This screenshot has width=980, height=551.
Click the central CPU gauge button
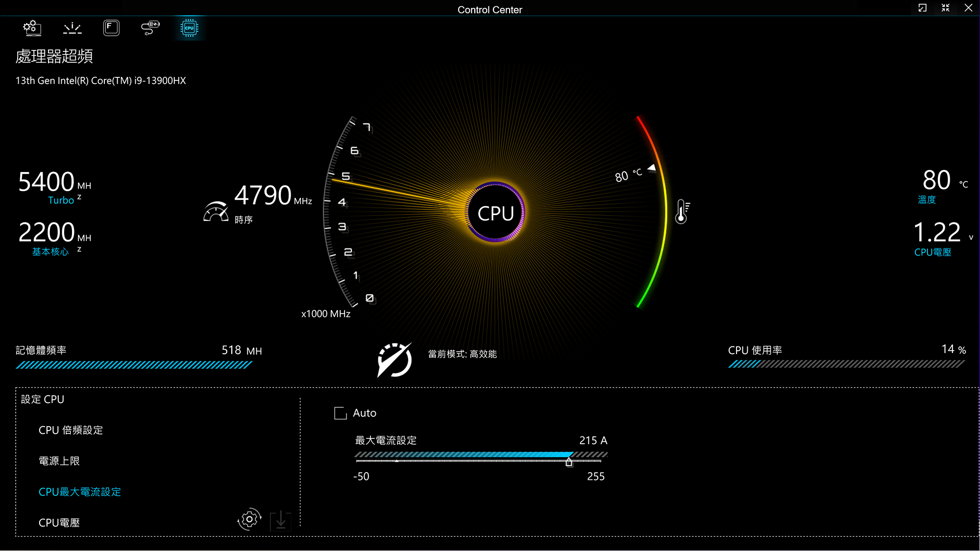[495, 213]
